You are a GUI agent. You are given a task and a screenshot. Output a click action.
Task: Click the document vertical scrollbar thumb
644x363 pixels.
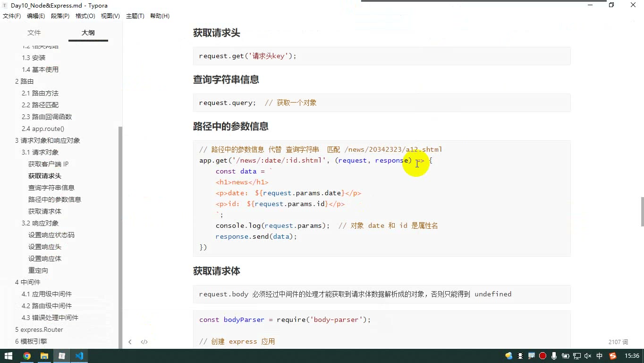[x=642, y=211]
